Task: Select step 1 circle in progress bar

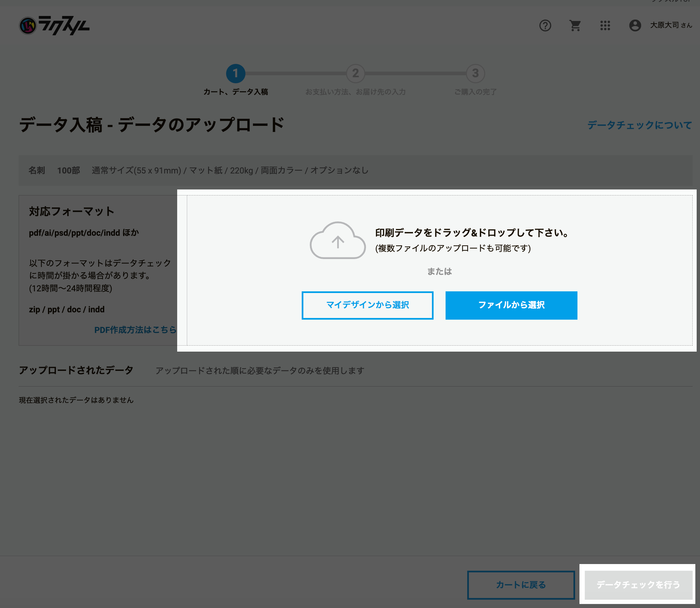Action: (236, 73)
